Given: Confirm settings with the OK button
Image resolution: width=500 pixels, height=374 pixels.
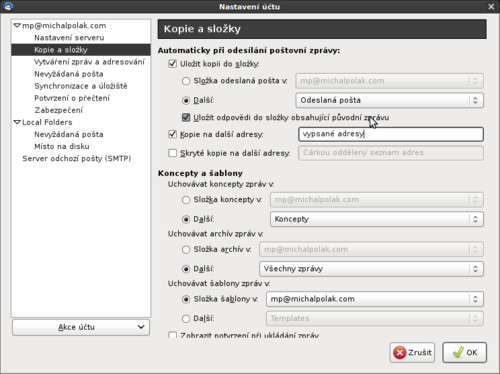Looking at the screenshot, I should 464,353.
